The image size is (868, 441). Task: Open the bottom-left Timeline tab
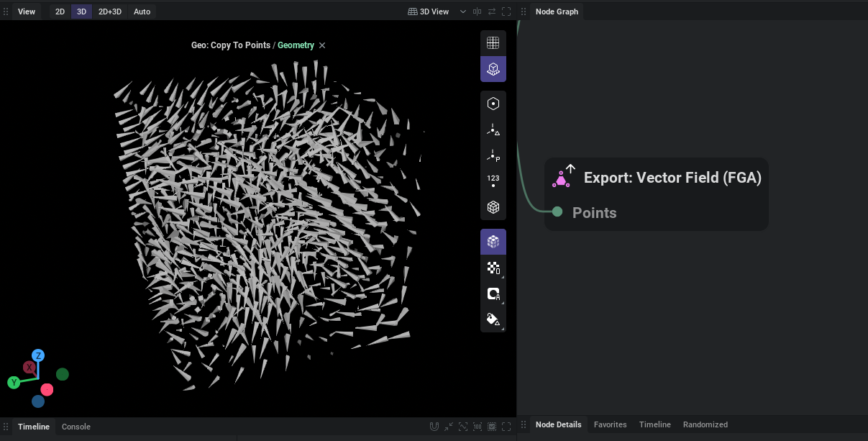point(34,427)
